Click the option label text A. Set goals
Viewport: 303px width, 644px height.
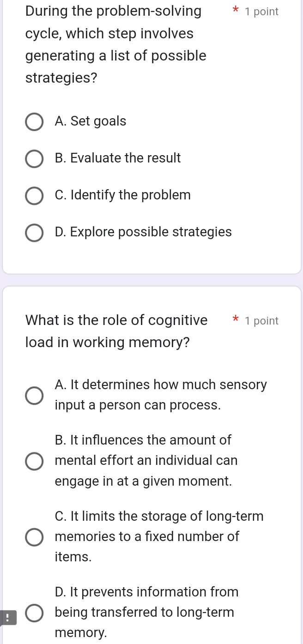(x=91, y=121)
